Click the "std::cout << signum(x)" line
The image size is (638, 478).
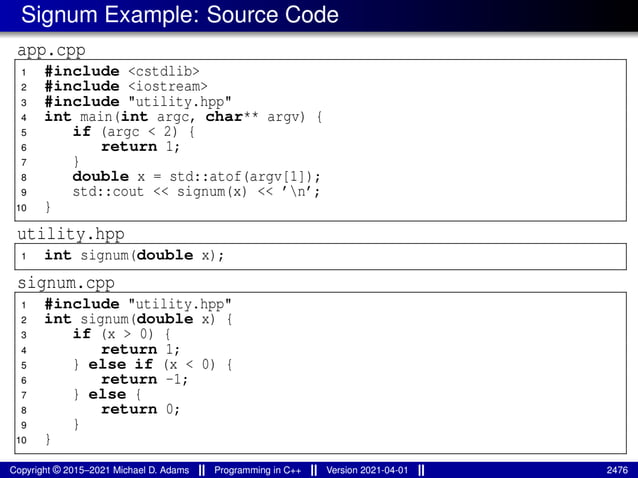point(197,192)
